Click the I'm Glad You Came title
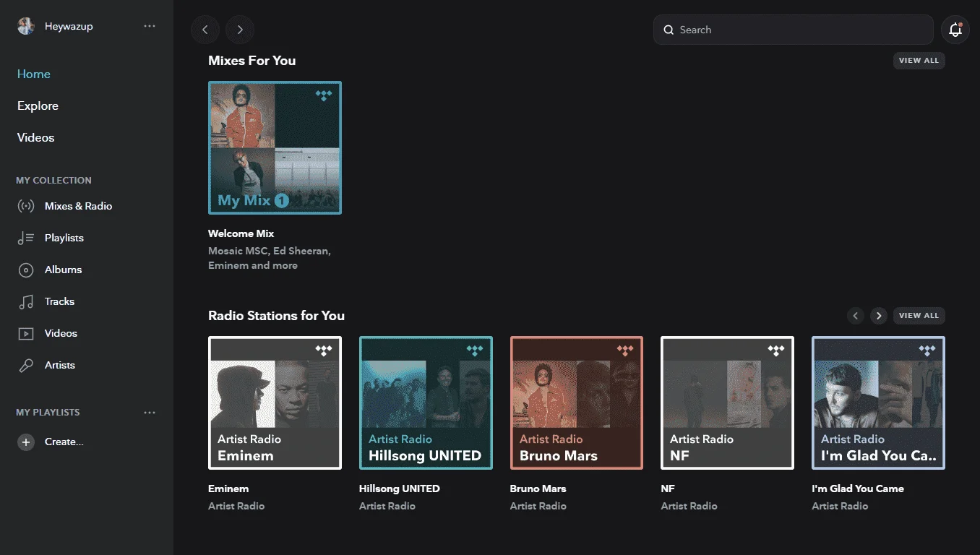This screenshot has height=555, width=980. (x=858, y=489)
